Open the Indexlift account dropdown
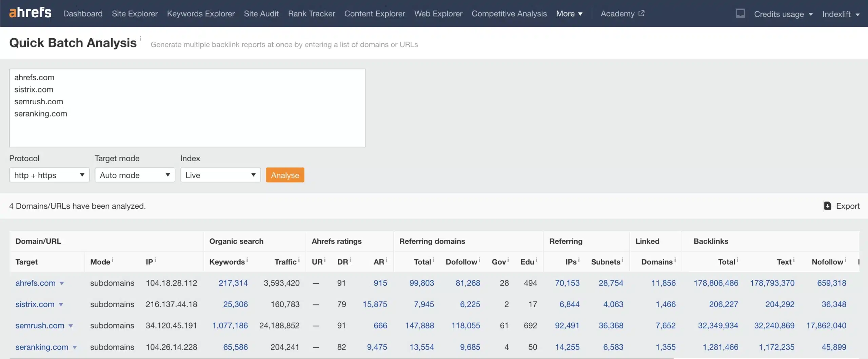The image size is (868, 359). click(x=841, y=14)
